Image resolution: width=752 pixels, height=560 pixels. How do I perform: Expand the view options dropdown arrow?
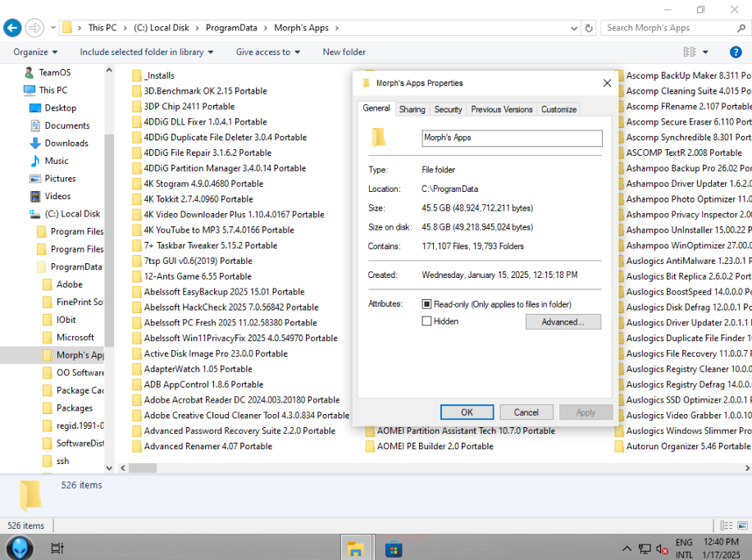tap(705, 52)
